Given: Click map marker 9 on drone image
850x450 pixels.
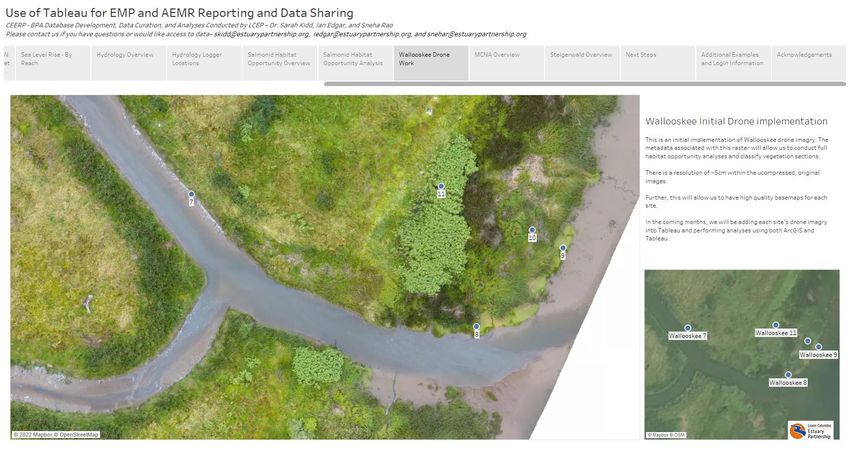Looking at the screenshot, I should (x=563, y=248).
